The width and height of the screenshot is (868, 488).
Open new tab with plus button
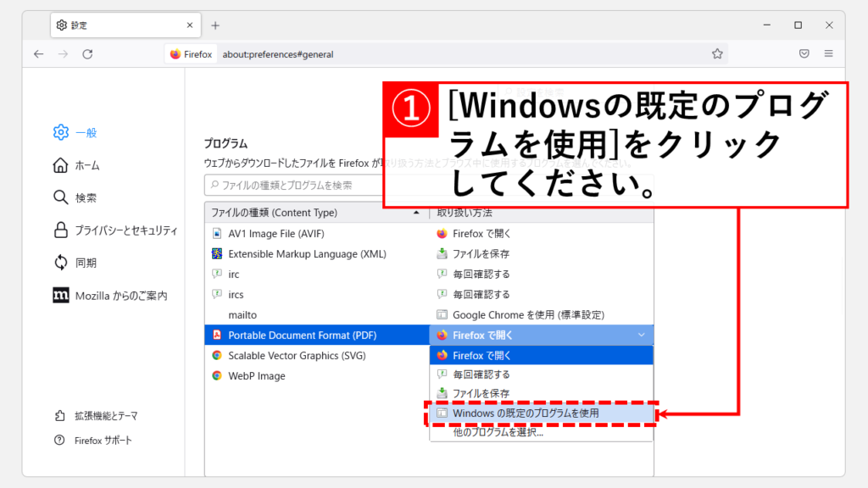[x=215, y=25]
